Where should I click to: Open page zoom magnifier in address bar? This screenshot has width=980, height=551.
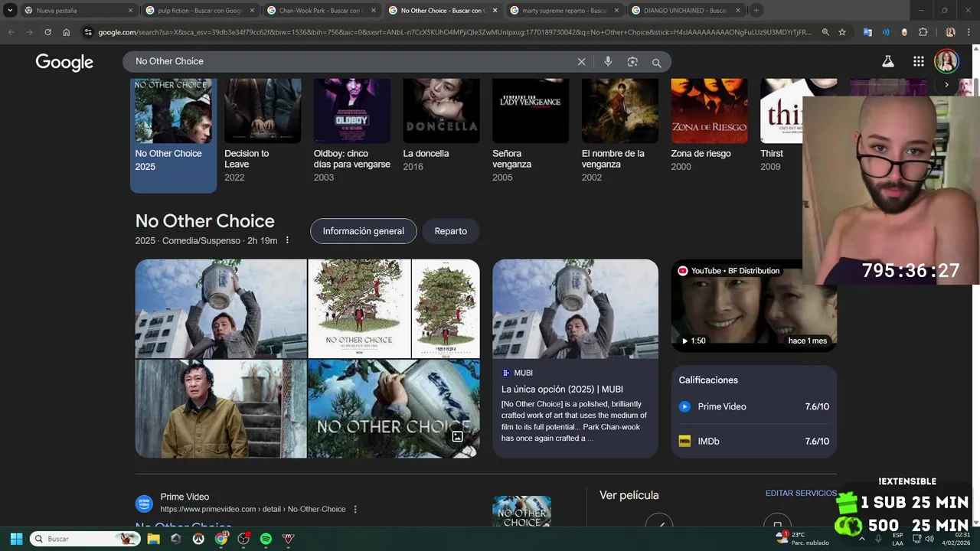(x=825, y=32)
